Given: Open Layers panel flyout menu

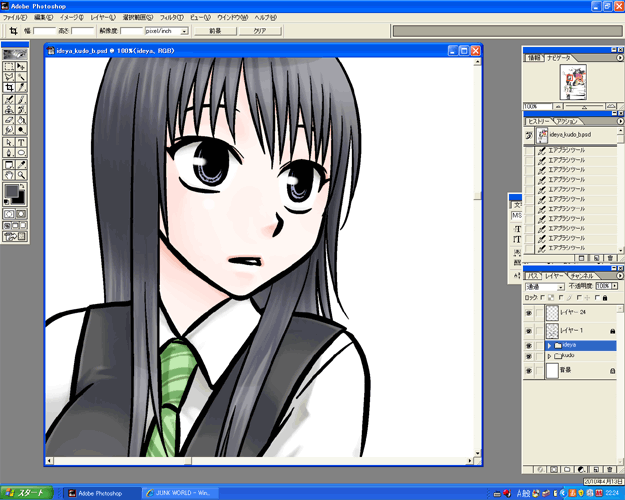Looking at the screenshot, I should coord(620,276).
